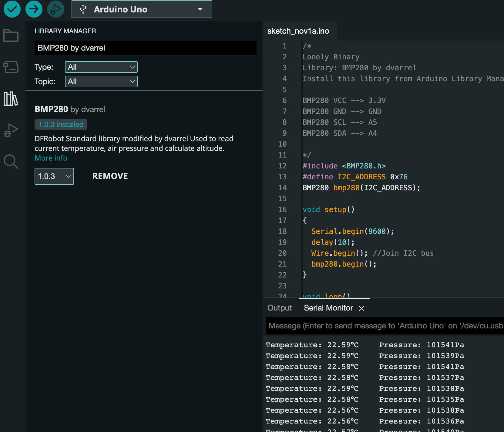Viewport: 504px width, 432px height.
Task: Open the Debug panel from the sidebar
Action: (11, 130)
